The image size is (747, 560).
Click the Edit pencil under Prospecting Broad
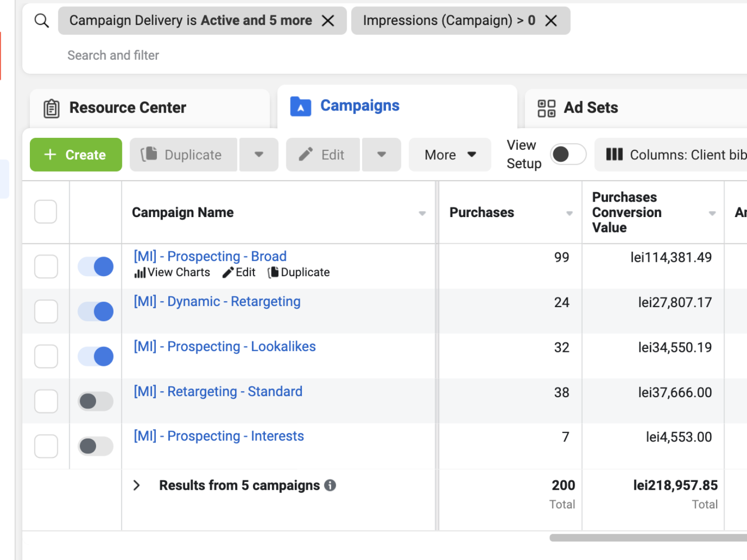pyautogui.click(x=228, y=273)
